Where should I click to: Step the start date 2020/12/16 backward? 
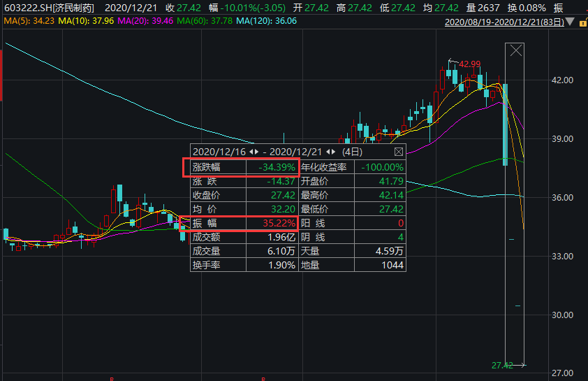click(x=251, y=151)
